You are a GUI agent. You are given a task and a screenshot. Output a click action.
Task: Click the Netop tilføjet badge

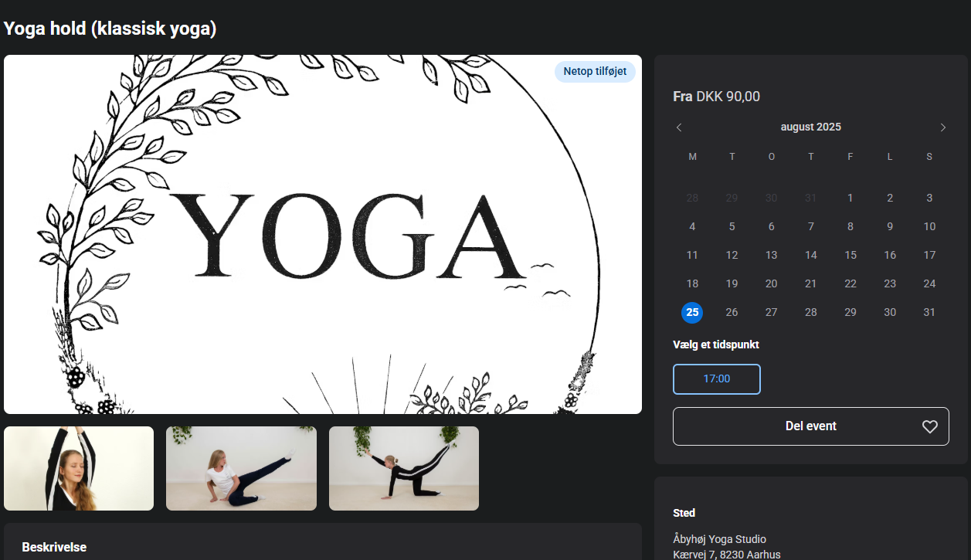point(595,72)
